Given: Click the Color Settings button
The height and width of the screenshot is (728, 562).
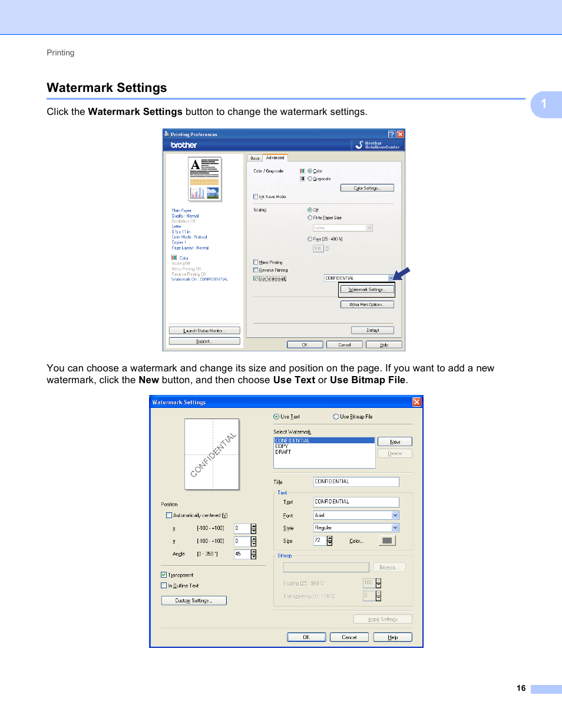Looking at the screenshot, I should pos(367,188).
